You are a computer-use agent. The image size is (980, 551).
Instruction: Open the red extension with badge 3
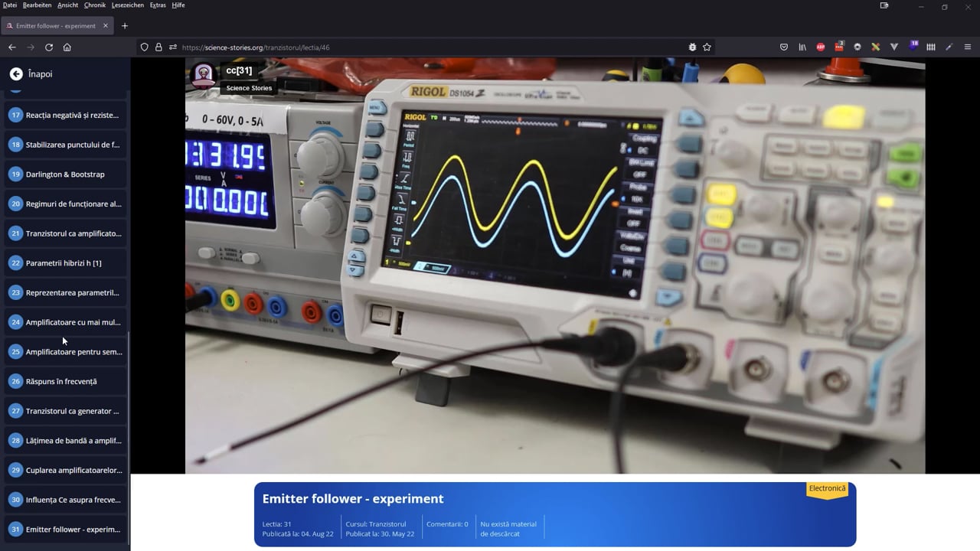point(839,47)
